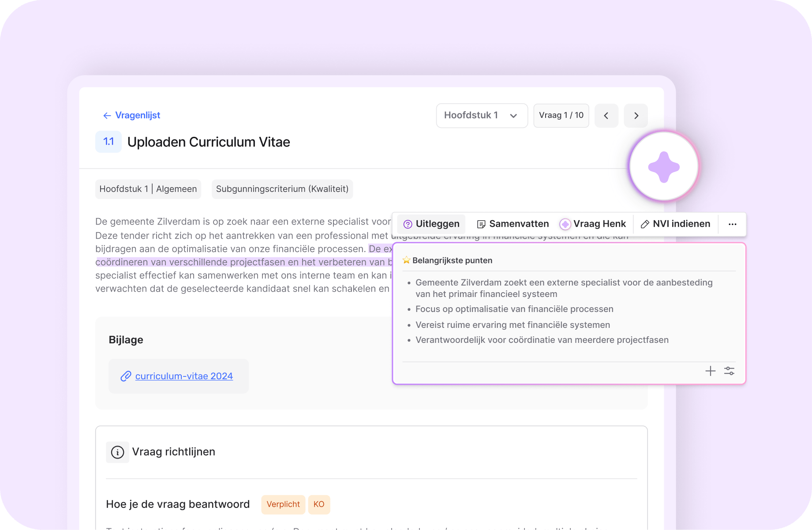The width and height of the screenshot is (812, 530).
Task: Open the Vraag 1 / 10 selector
Action: click(x=561, y=116)
